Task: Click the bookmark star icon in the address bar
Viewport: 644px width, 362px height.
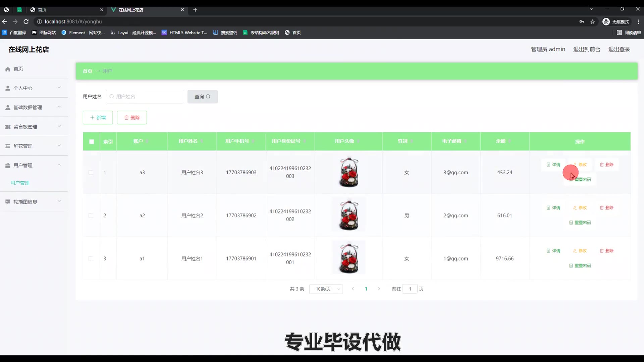Action: point(593,22)
